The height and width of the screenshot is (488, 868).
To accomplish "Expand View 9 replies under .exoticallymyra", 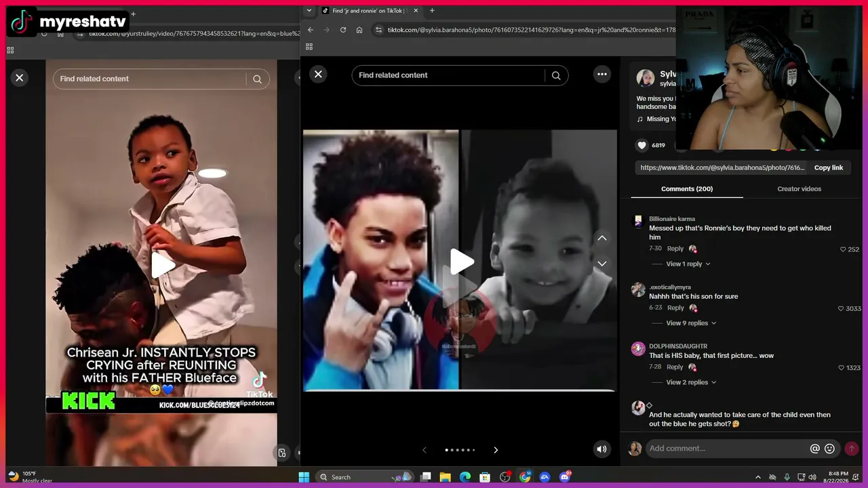I will pos(691,323).
